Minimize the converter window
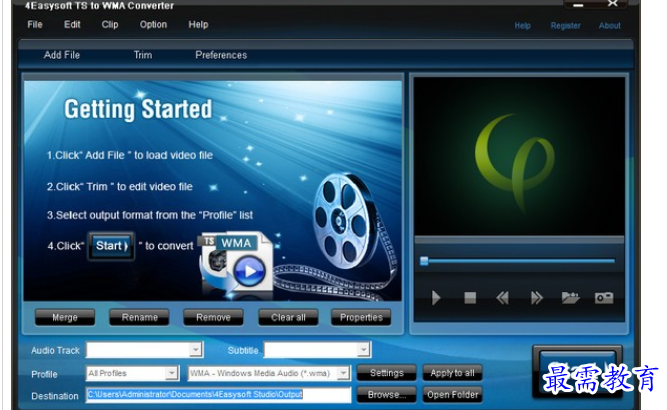 [578, 5]
